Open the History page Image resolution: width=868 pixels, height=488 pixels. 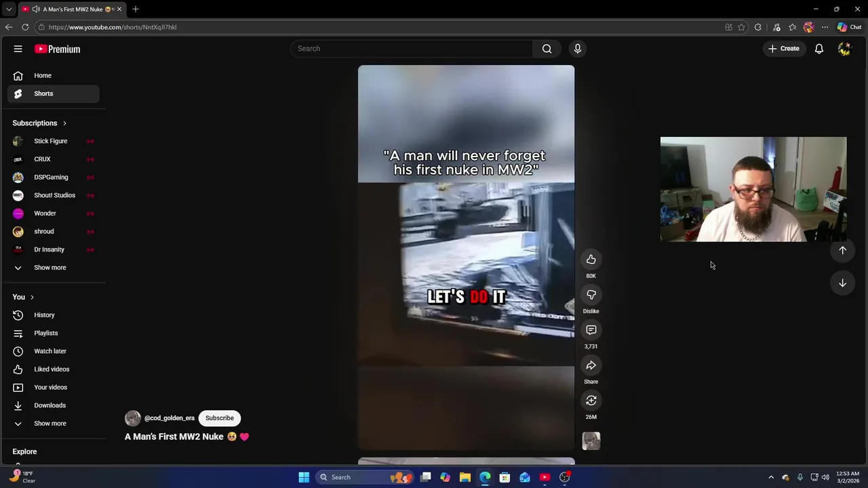tap(53, 315)
